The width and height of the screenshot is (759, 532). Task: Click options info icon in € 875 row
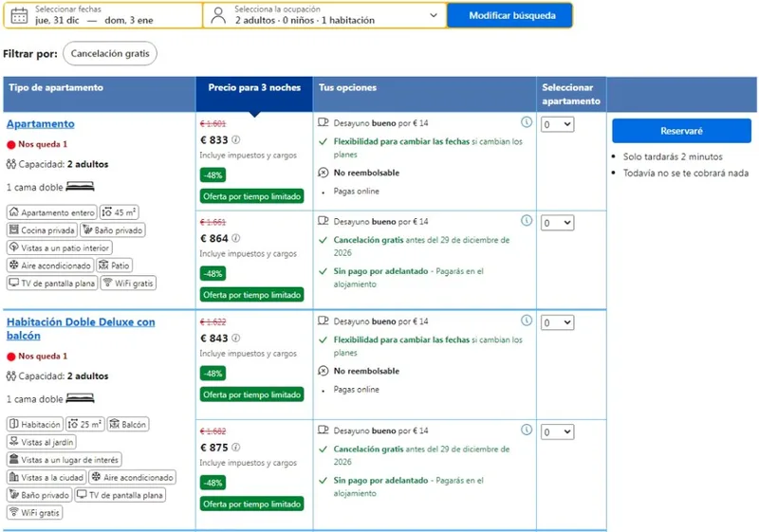pyautogui.click(x=527, y=430)
